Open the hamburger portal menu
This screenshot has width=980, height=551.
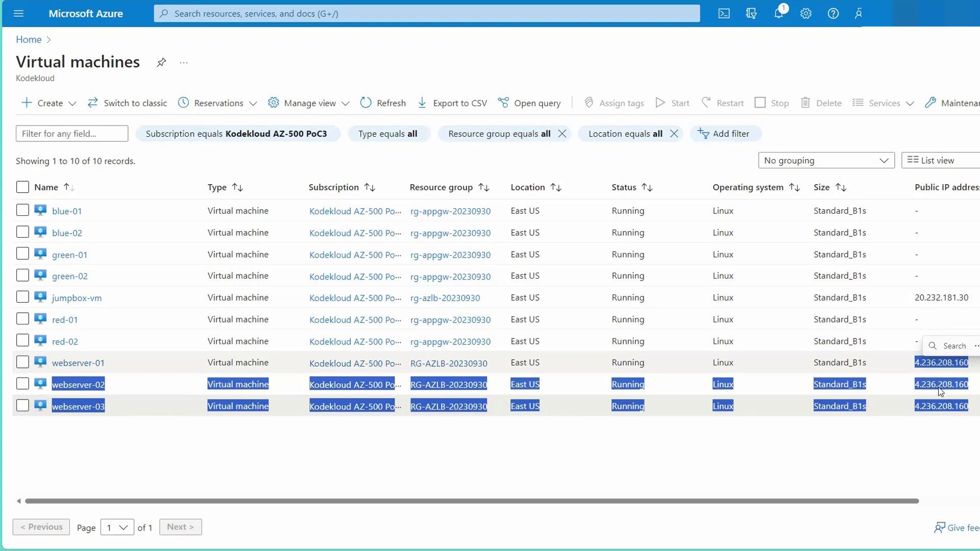click(19, 14)
